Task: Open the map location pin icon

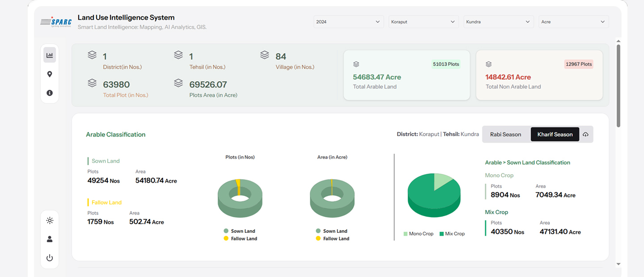Action: tap(50, 74)
